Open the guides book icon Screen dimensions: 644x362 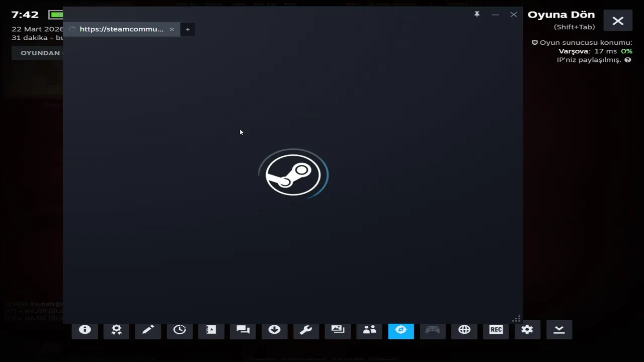211,330
